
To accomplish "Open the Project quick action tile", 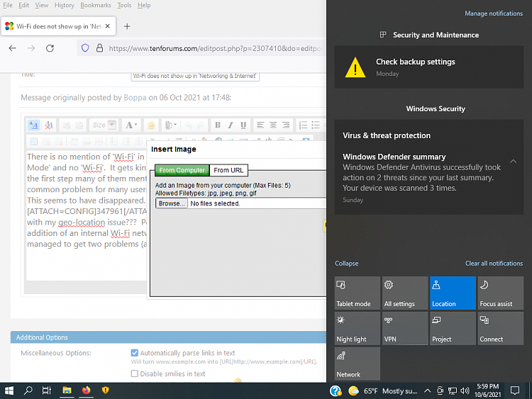I will click(x=453, y=329).
